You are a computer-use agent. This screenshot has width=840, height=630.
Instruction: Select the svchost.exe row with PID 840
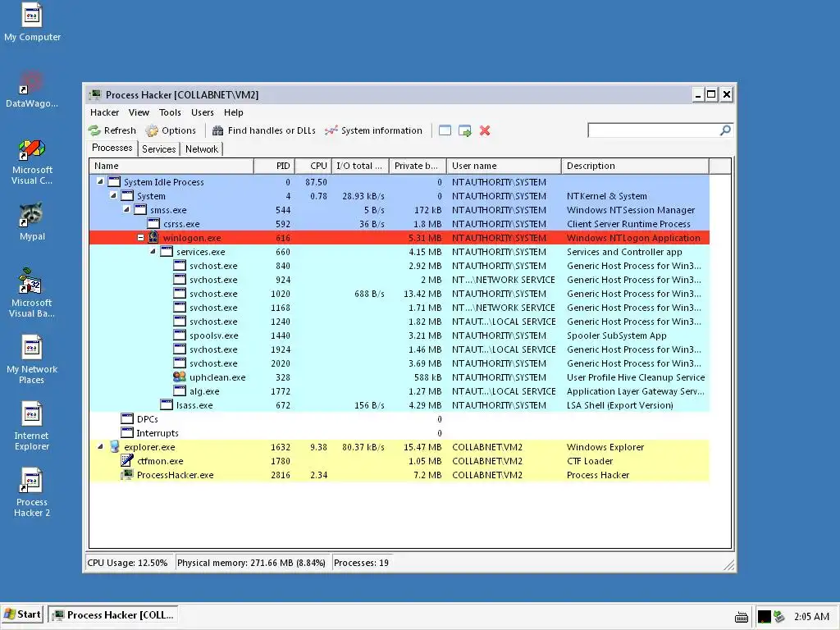(x=399, y=266)
